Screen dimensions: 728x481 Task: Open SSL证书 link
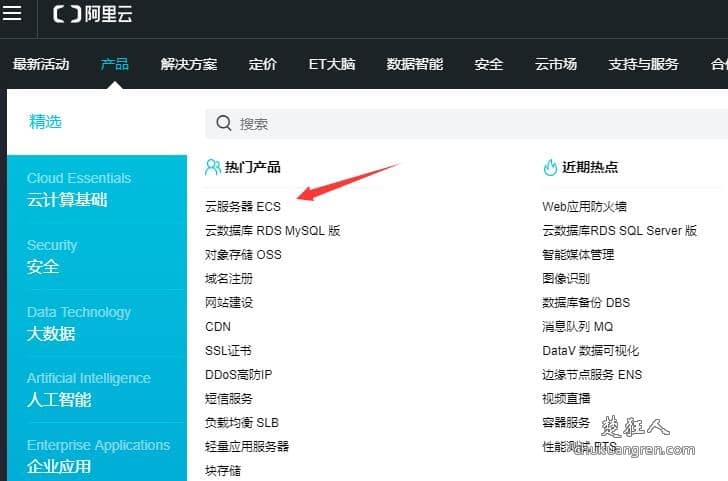tap(228, 351)
